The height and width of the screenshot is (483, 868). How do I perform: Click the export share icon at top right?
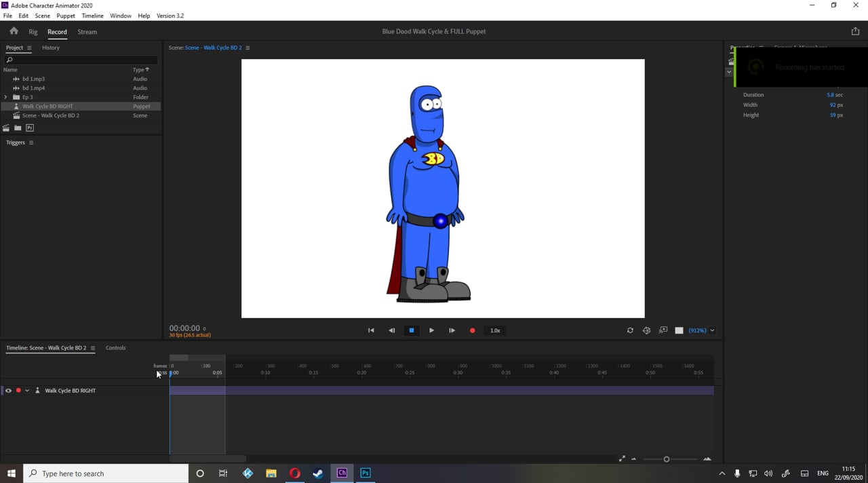[x=855, y=31]
